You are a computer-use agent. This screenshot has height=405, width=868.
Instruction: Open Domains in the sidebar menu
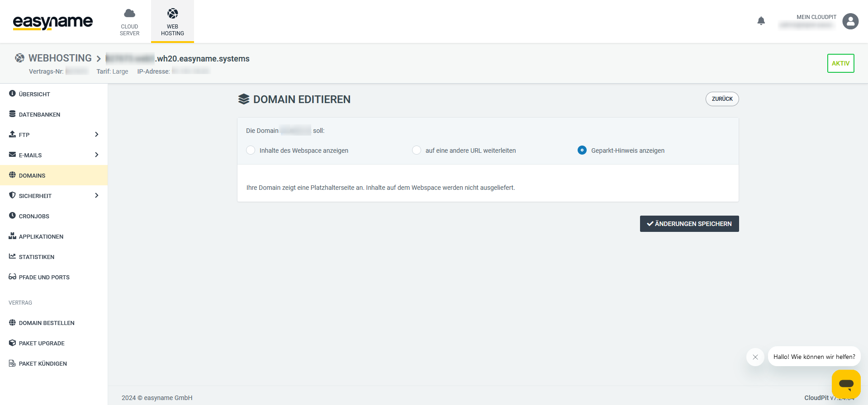(32, 175)
